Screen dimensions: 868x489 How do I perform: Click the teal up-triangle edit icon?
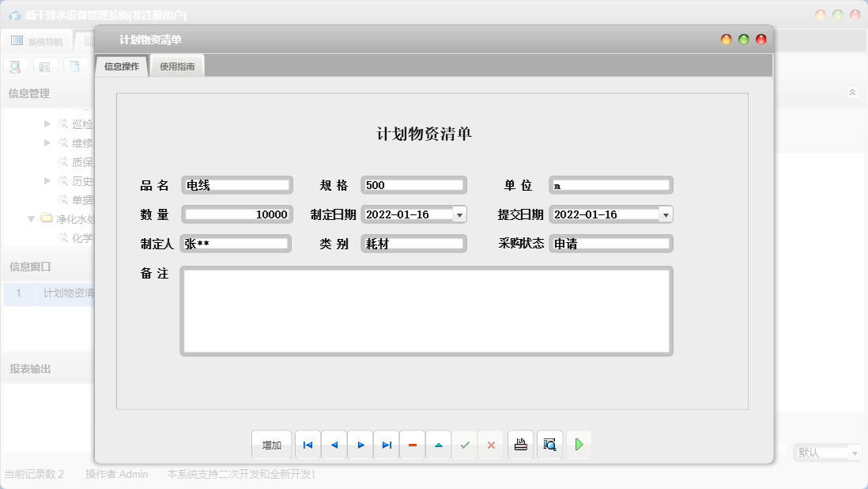coord(439,445)
